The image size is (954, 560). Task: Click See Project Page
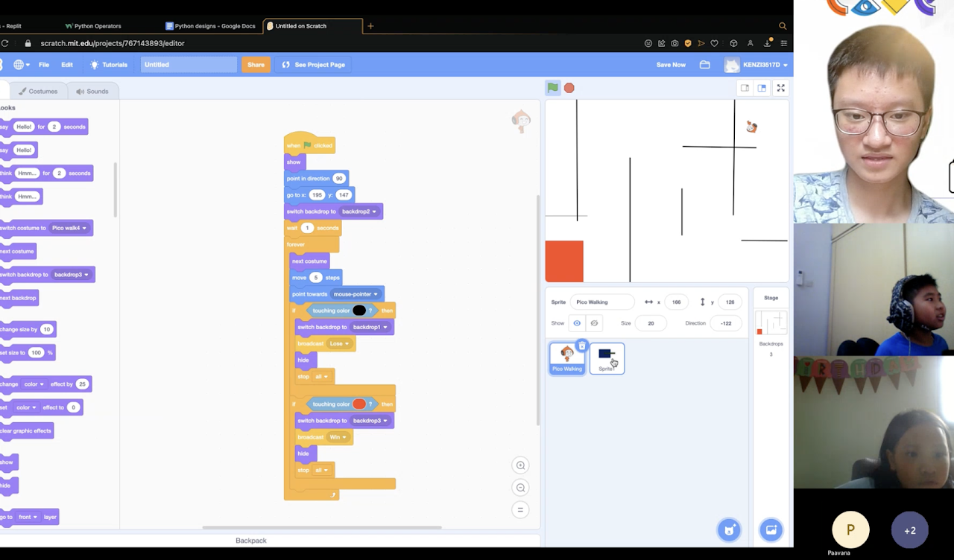(x=313, y=65)
